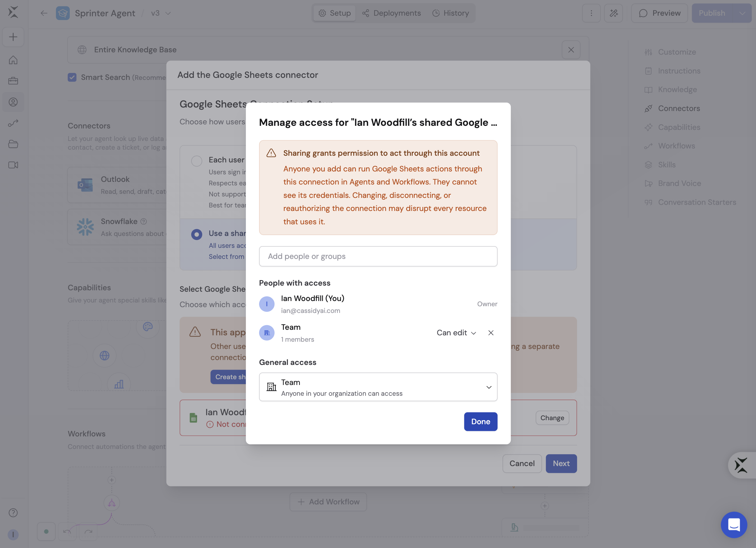Focus the Add people or groups field

point(378,256)
